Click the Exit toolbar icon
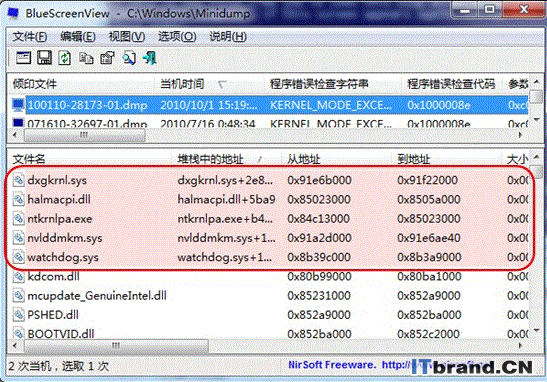This screenshot has height=382, width=547. pyautogui.click(x=150, y=58)
